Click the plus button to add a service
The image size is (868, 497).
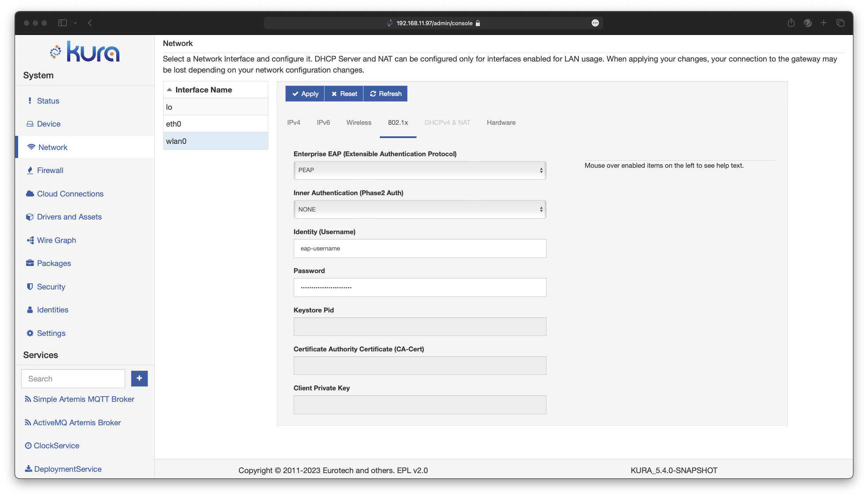pos(139,378)
